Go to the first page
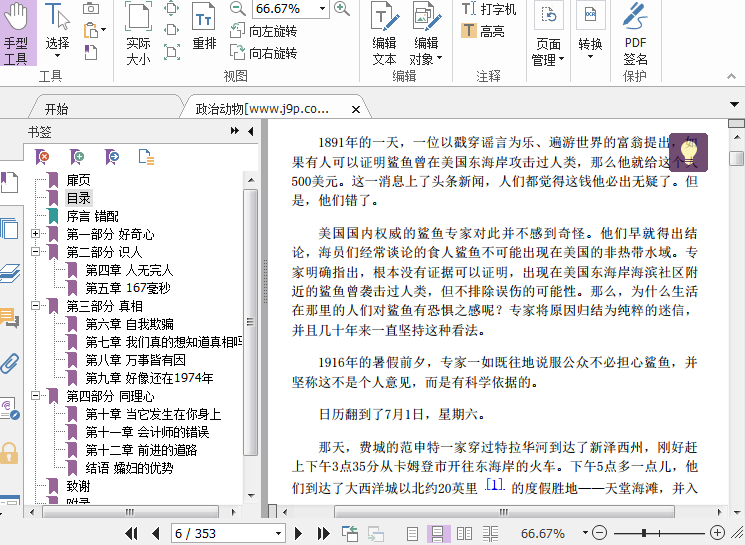This screenshot has height=545, width=745. click(x=131, y=534)
